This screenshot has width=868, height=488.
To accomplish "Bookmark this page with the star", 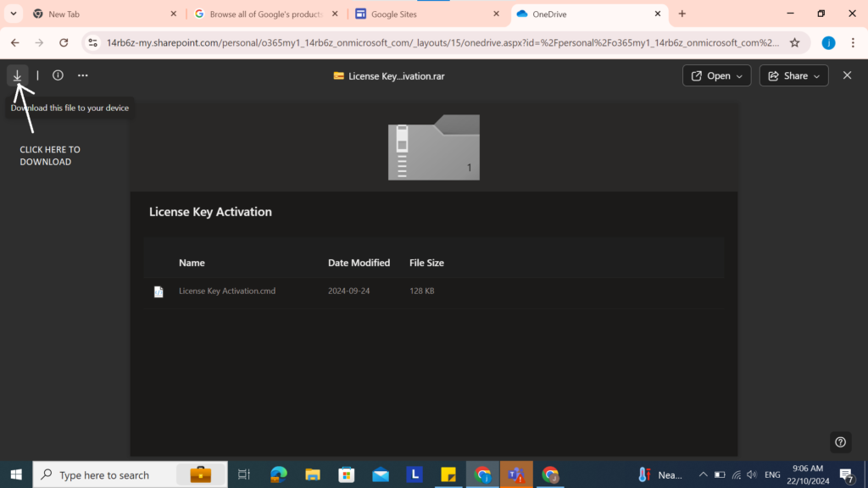I will coord(794,42).
